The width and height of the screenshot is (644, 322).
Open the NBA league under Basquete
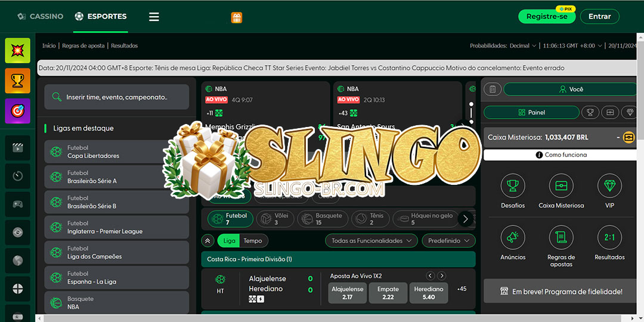pos(117,303)
